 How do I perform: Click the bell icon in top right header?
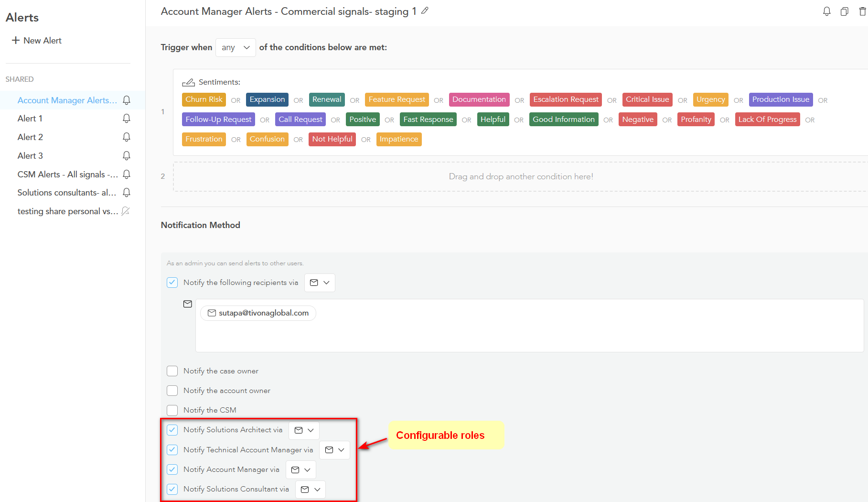pyautogui.click(x=827, y=11)
